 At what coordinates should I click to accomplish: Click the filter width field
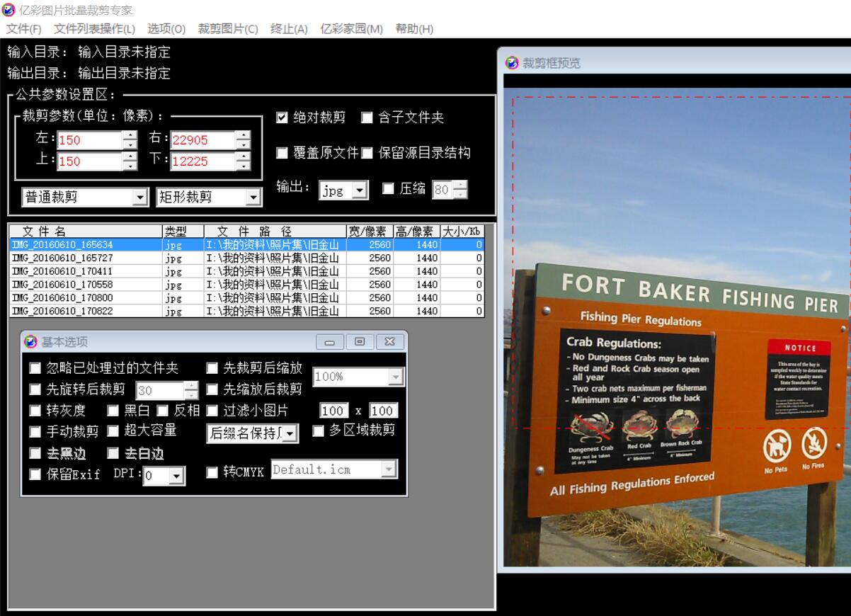(333, 411)
